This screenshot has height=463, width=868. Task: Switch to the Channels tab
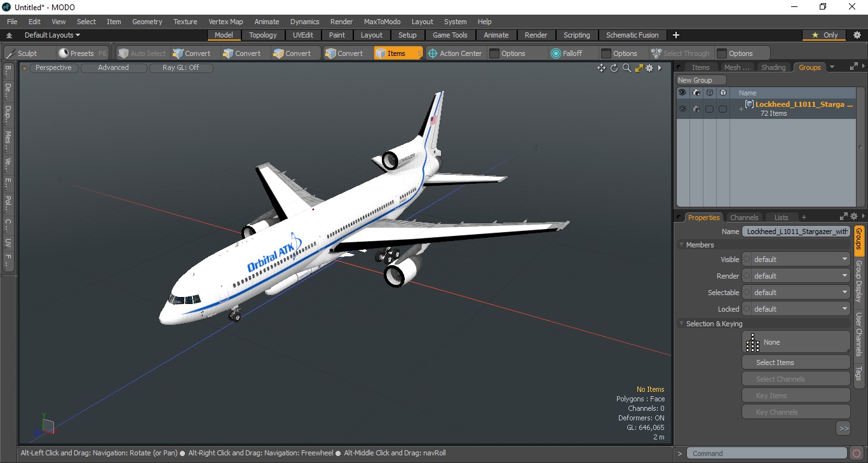pos(744,218)
